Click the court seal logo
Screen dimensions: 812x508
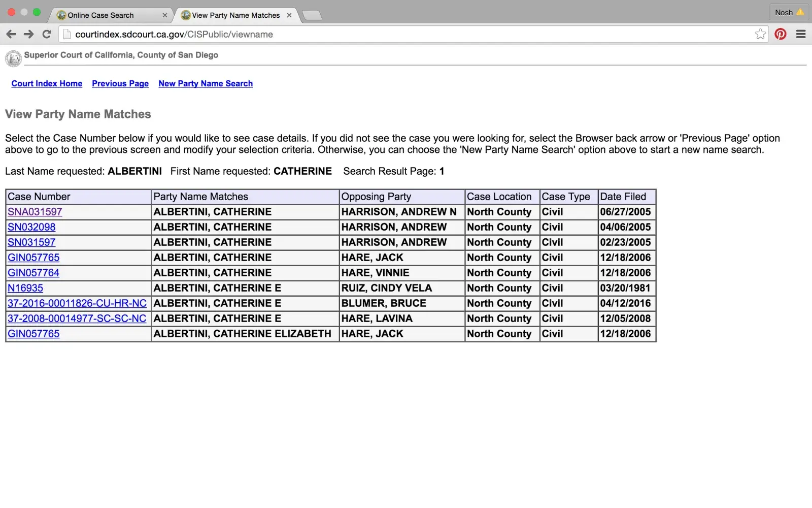coord(13,58)
